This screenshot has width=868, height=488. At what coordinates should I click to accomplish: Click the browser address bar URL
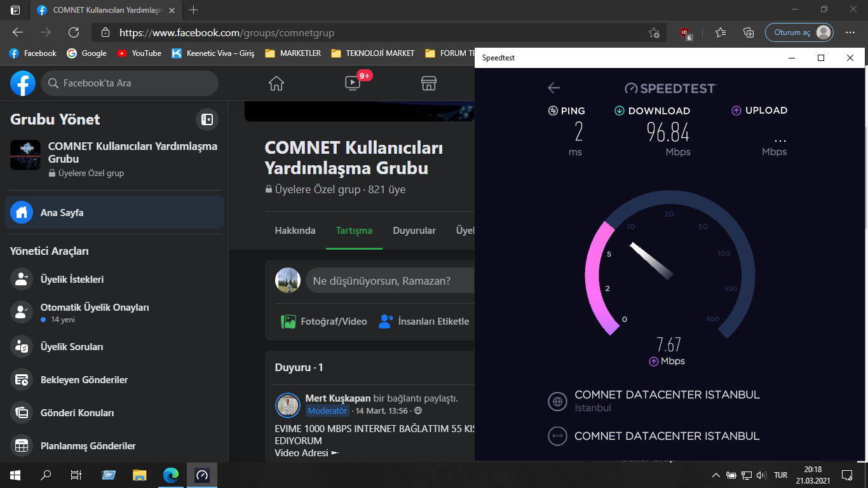(227, 33)
